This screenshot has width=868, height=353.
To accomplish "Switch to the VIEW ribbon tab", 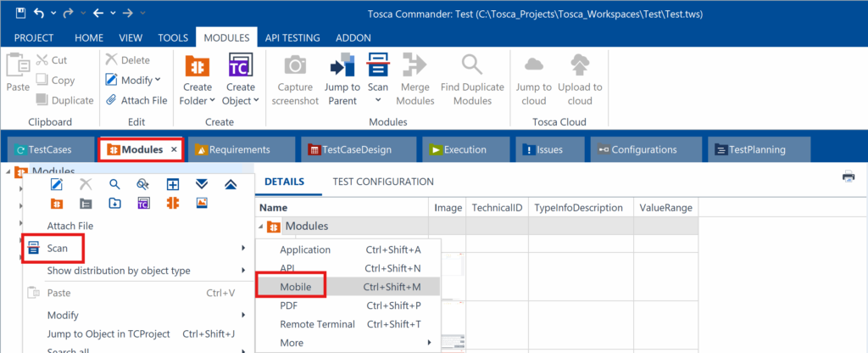I will click(131, 38).
